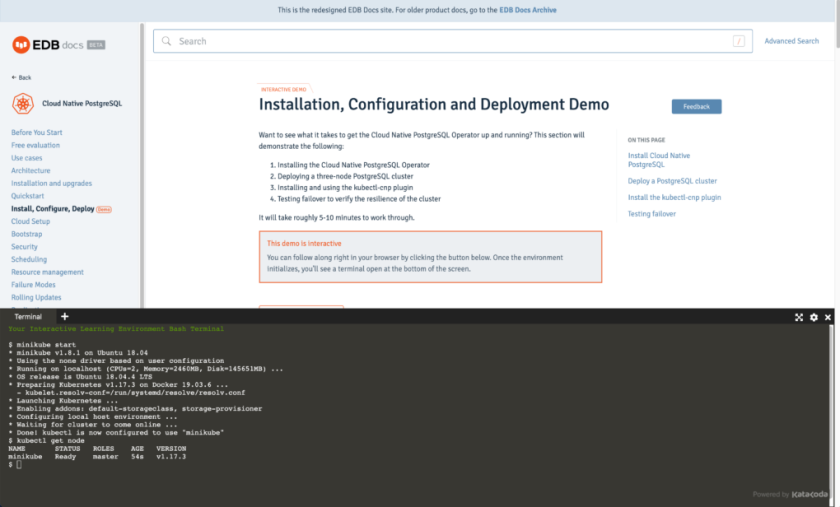Screen dimensions: 840x507
Task: Click the Cloud Native PostgreSQL sidebar title
Action: [82, 103]
